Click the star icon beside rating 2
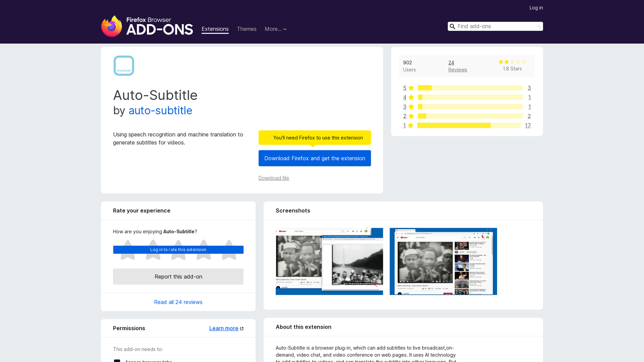The height and width of the screenshot is (362, 644). pos(411,116)
